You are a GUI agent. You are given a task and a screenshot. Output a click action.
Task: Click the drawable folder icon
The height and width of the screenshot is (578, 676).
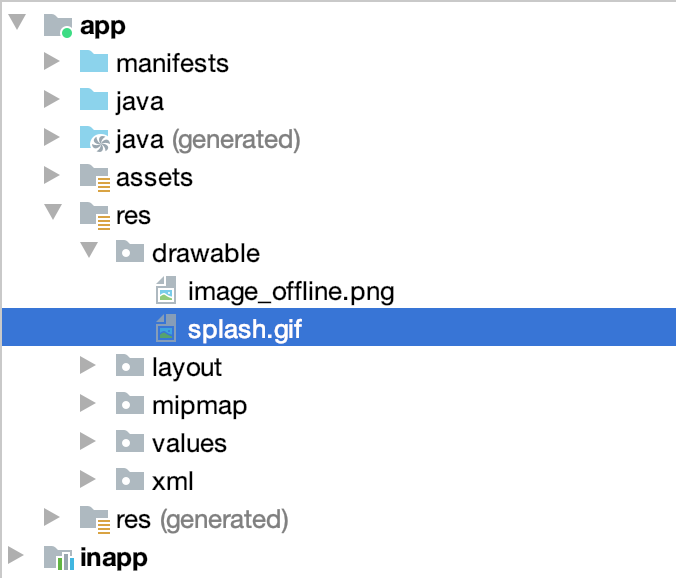[x=130, y=251]
